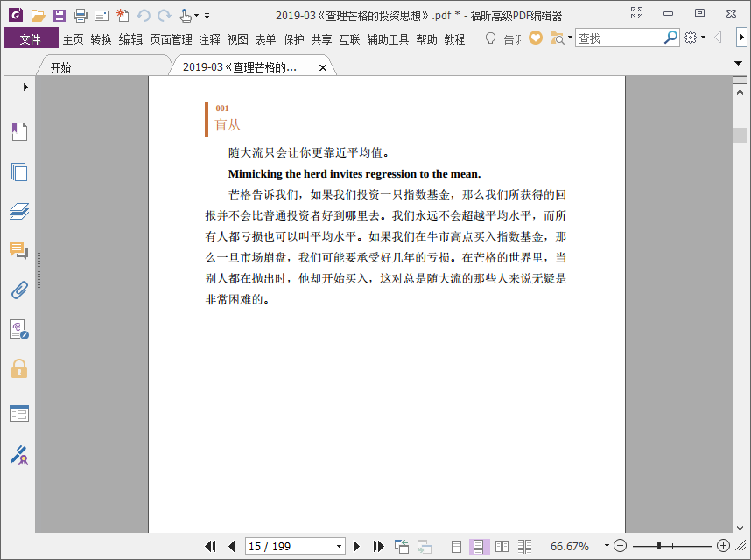Screen dimensions: 751x560
Task: Open the 注释 menu tab
Action: click(210, 39)
